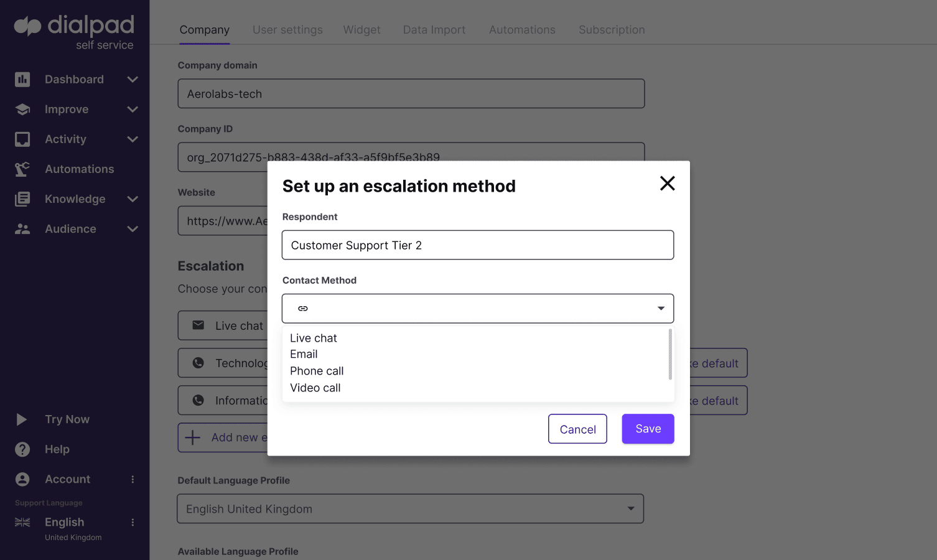This screenshot has height=560, width=937.
Task: Cancel the escalation setup dialog
Action: [x=577, y=429]
